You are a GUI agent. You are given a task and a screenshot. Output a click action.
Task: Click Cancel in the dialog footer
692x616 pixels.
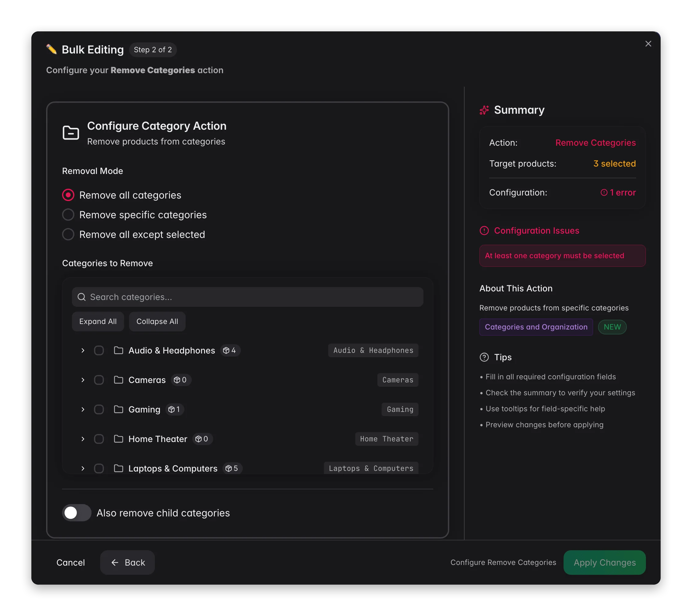(x=70, y=563)
